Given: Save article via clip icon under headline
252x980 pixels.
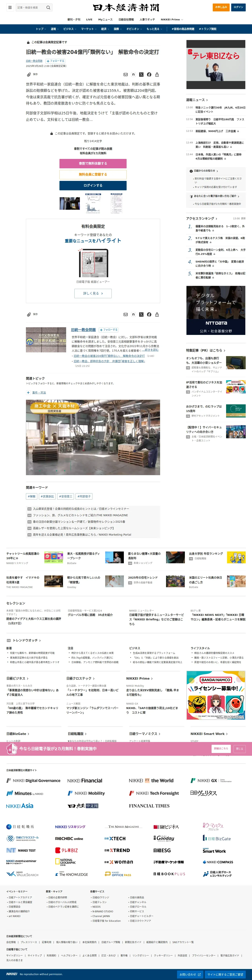Looking at the screenshot, I should [28, 75].
